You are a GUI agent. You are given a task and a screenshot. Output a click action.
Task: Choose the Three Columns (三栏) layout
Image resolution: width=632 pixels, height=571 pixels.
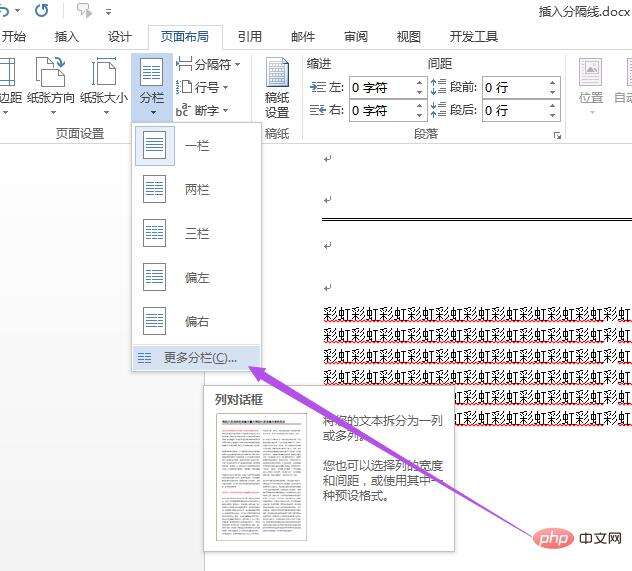point(196,233)
